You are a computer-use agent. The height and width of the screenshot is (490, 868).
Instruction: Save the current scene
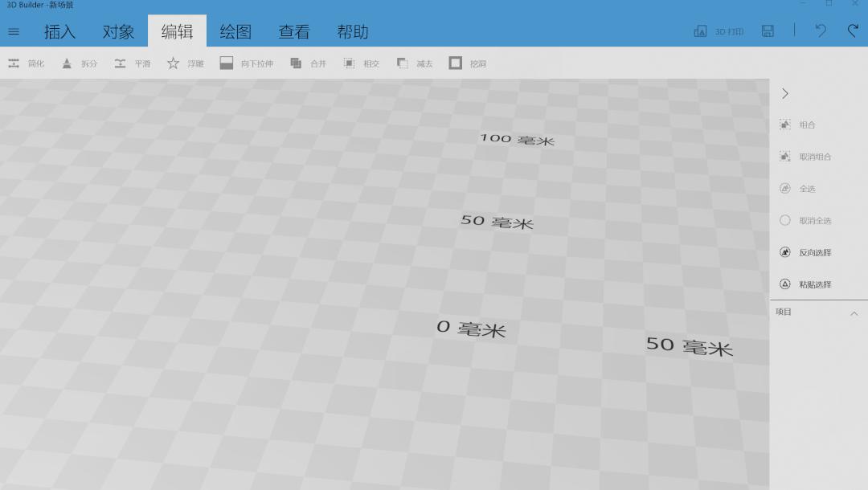pos(767,31)
